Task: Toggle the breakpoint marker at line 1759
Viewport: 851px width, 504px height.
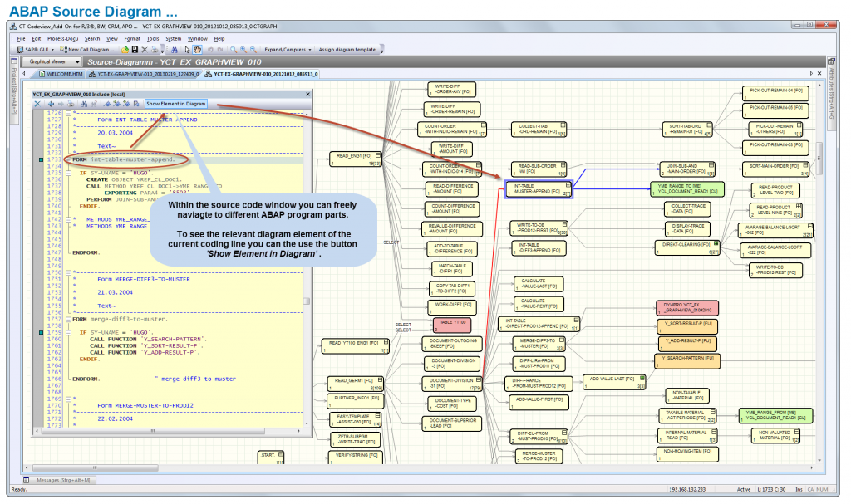Action: [x=41, y=333]
